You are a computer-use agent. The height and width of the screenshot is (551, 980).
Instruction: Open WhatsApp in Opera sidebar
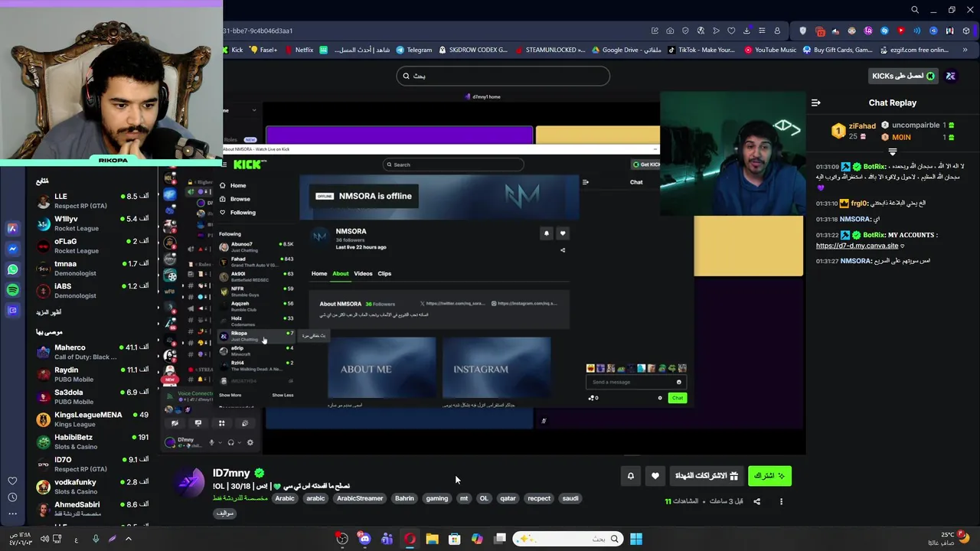click(12, 269)
